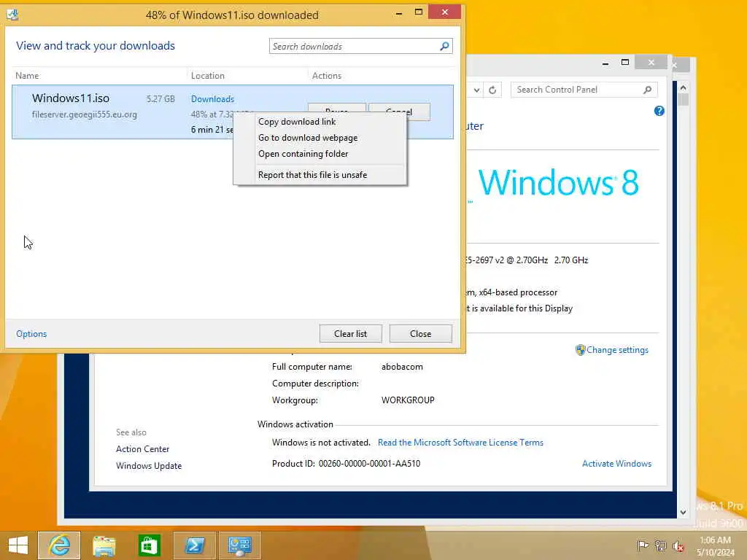This screenshot has height=560, width=747.
Task: Select Open containing folder
Action: click(303, 154)
